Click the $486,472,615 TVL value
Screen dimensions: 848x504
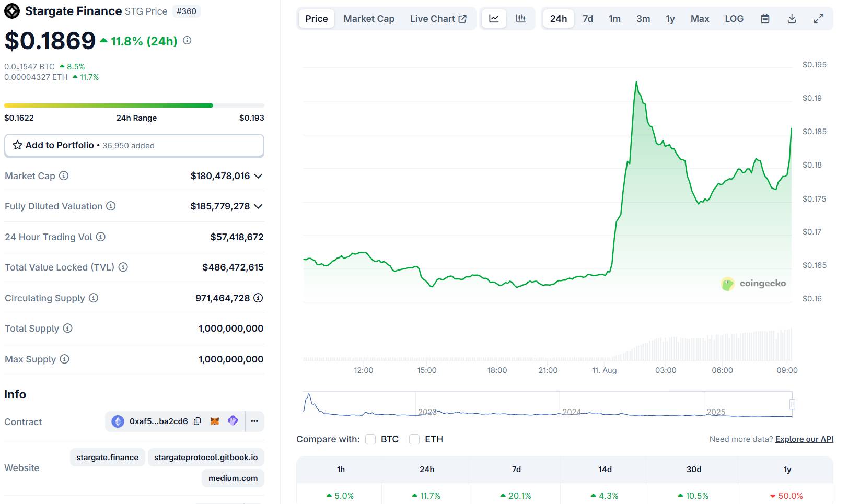coord(233,267)
